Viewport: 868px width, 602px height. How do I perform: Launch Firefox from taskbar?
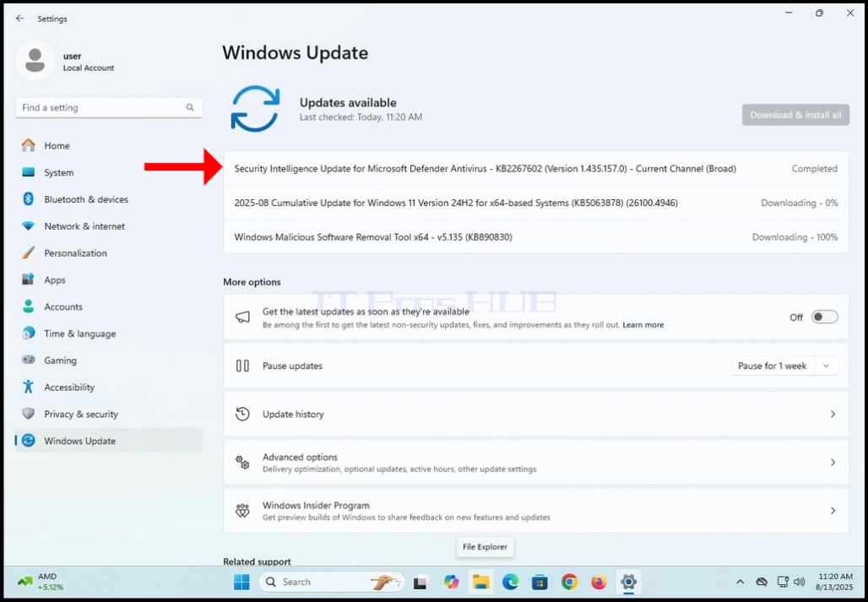click(x=599, y=582)
